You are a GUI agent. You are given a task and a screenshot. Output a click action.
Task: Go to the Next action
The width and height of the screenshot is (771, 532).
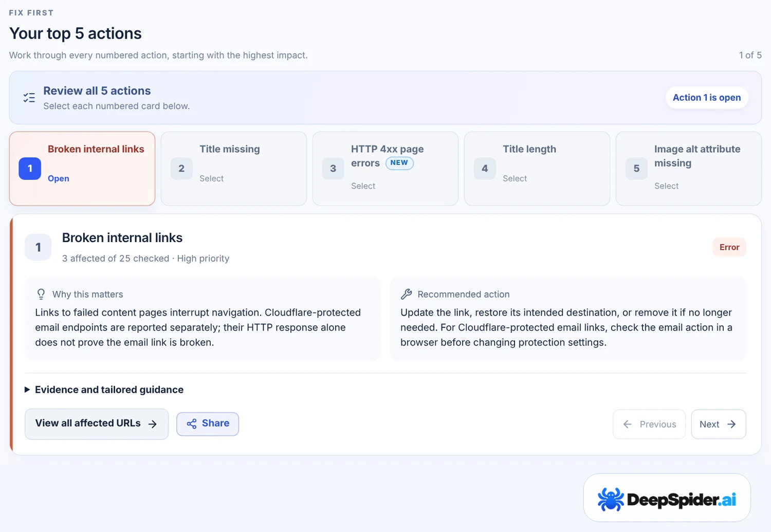719,424
